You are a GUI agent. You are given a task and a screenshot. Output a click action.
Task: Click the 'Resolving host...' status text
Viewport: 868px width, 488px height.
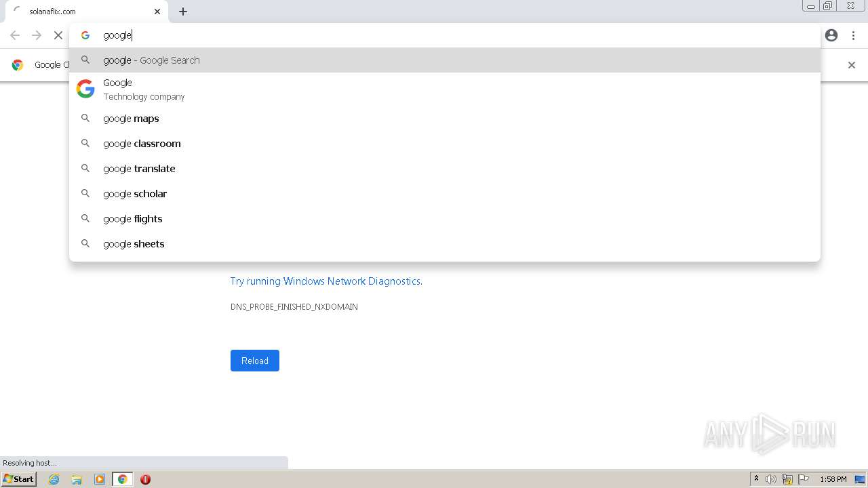[30, 463]
